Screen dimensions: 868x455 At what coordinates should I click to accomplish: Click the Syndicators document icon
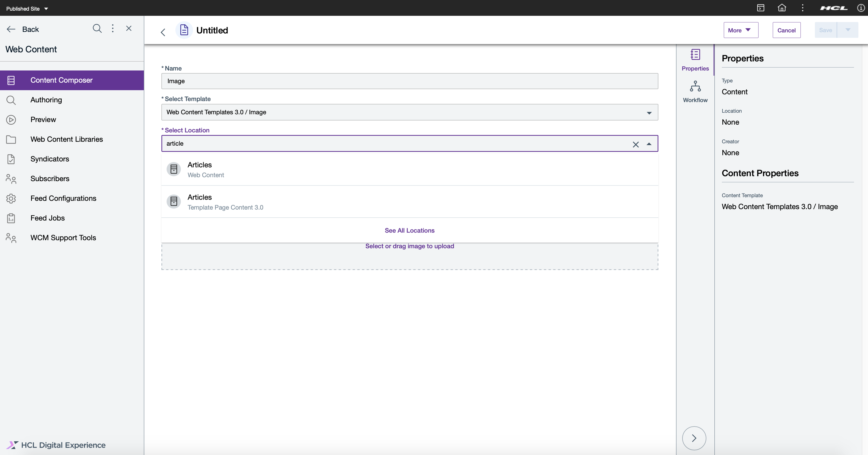click(11, 159)
